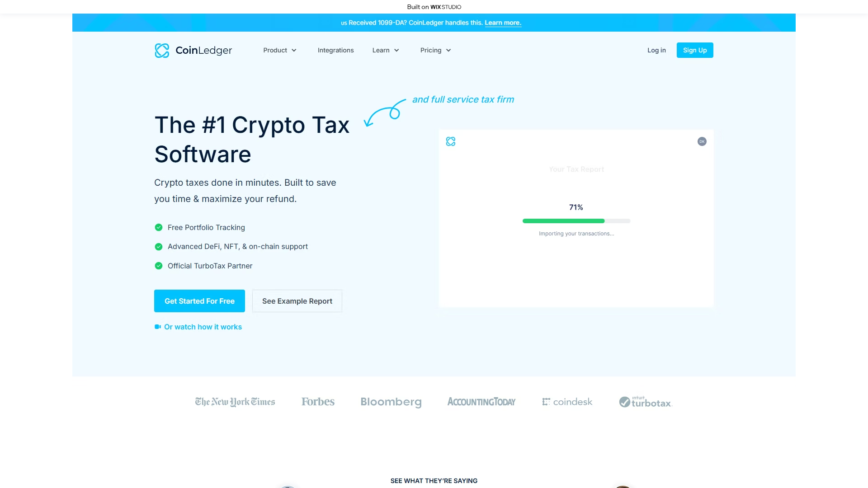The width and height of the screenshot is (868, 488).
Task: Click the Wix Studio logo in top bar
Action: coord(446,7)
